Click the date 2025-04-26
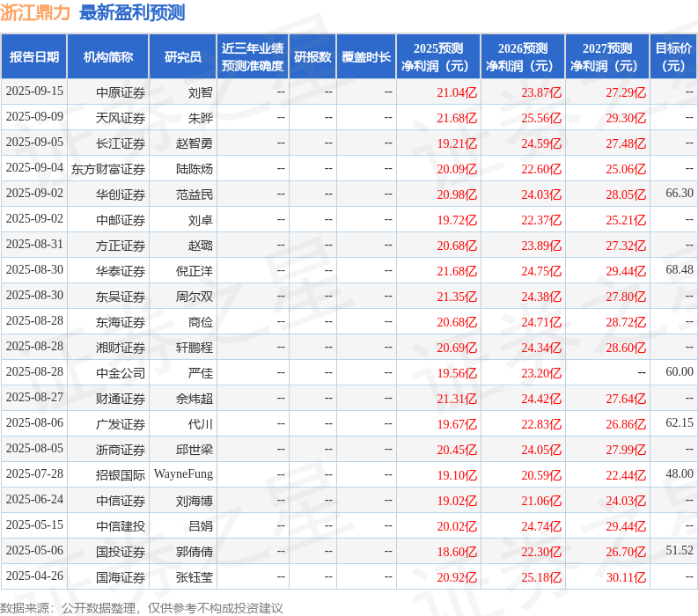698x616 pixels. (34, 576)
